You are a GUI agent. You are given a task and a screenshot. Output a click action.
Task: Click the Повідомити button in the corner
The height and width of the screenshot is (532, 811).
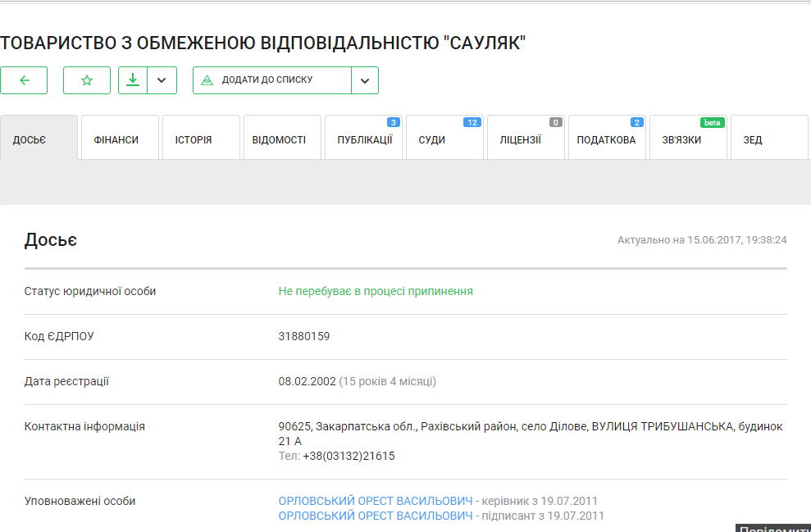[x=772, y=528]
